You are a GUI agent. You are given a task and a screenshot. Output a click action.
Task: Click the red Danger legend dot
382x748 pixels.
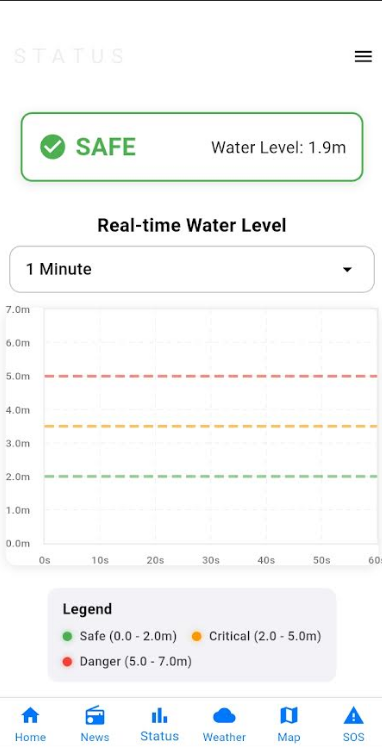pyautogui.click(x=67, y=662)
